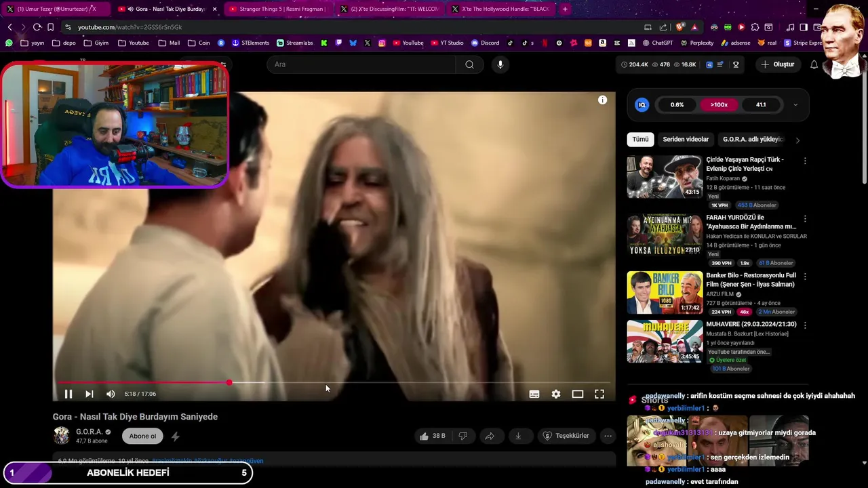Viewport: 868px width, 488px height.
Task: Click the >100x pill
Action: (719, 105)
